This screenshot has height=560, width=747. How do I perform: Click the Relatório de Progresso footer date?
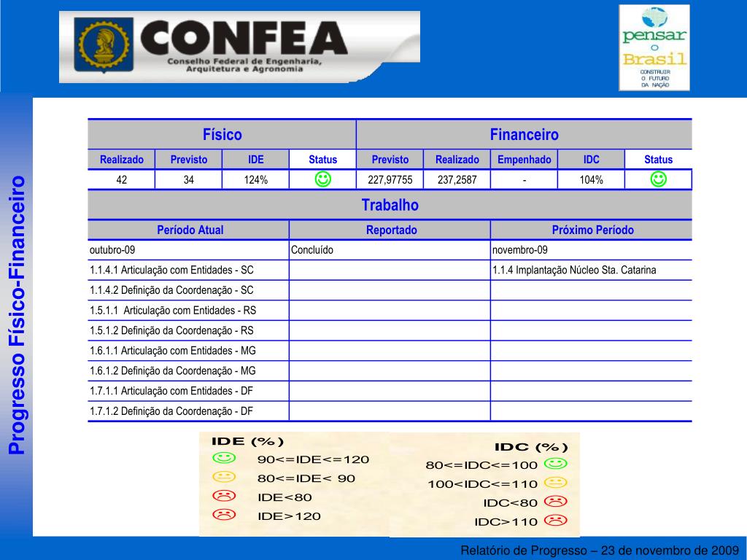pos(600,551)
